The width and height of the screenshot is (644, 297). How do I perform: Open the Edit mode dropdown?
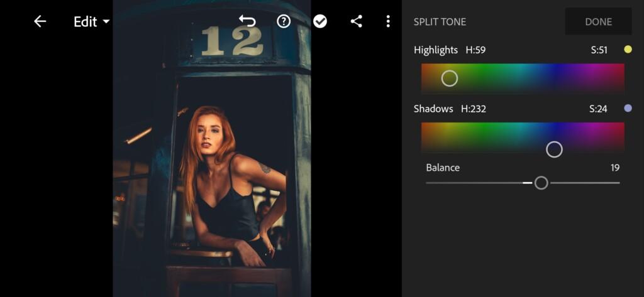(x=92, y=22)
